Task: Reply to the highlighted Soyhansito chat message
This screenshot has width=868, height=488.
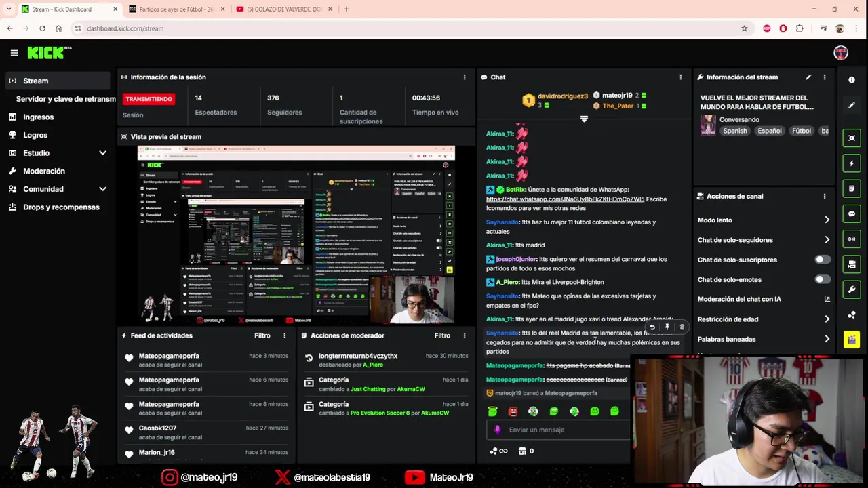Action: click(x=652, y=327)
